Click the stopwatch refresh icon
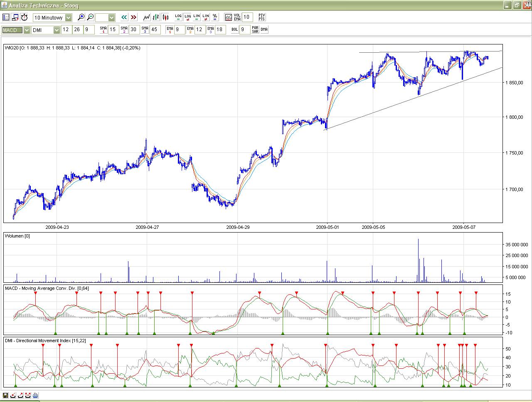532x402 pixels. coord(25,17)
